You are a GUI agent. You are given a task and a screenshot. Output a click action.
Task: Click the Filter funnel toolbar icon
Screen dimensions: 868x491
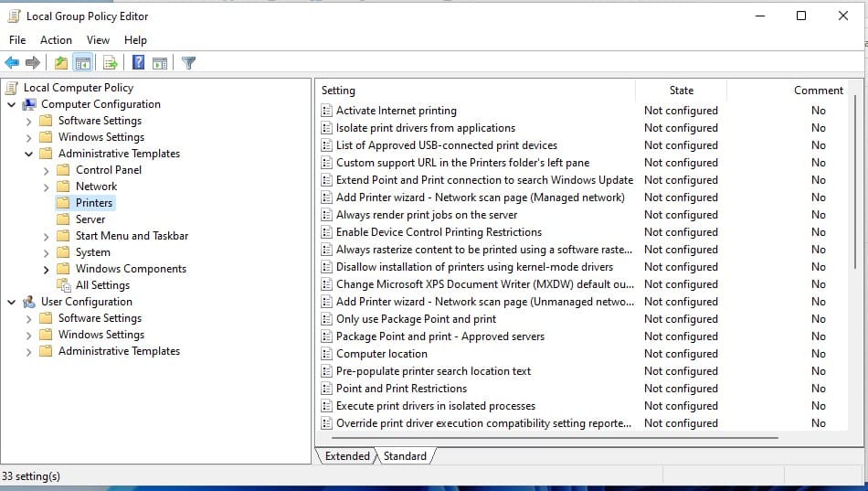[188, 63]
